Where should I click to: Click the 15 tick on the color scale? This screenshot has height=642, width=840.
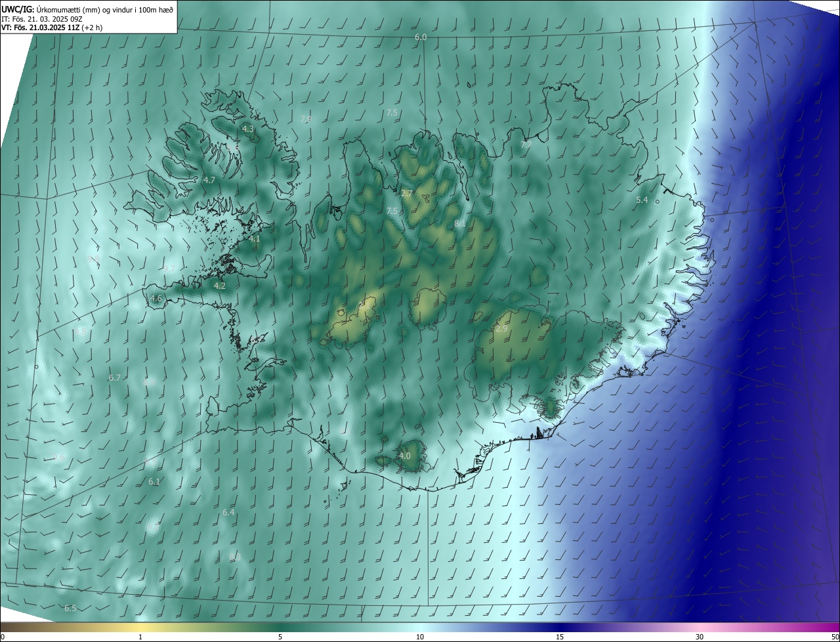pos(560,637)
